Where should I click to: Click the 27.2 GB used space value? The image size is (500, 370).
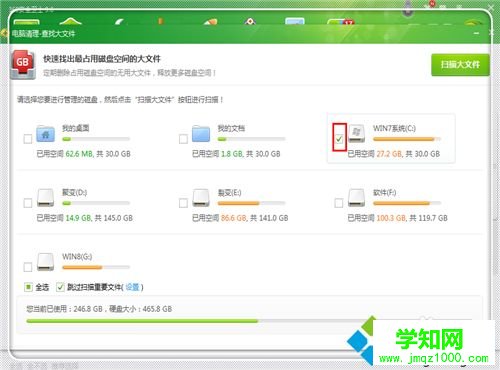(389, 154)
